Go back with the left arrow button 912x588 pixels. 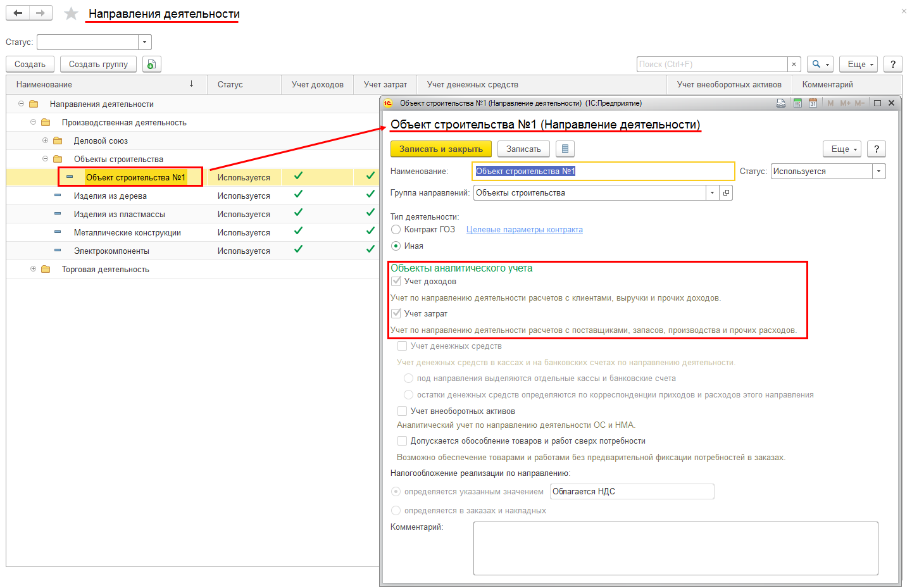click(x=18, y=13)
